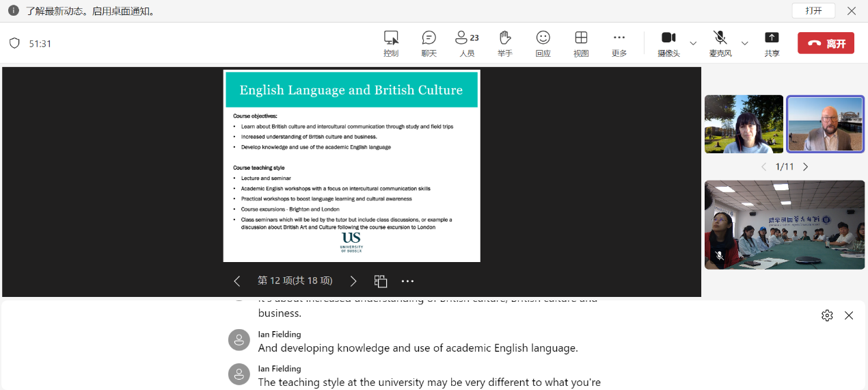Click the 共享 share screen icon
The width and height of the screenshot is (868, 390).
tap(772, 43)
